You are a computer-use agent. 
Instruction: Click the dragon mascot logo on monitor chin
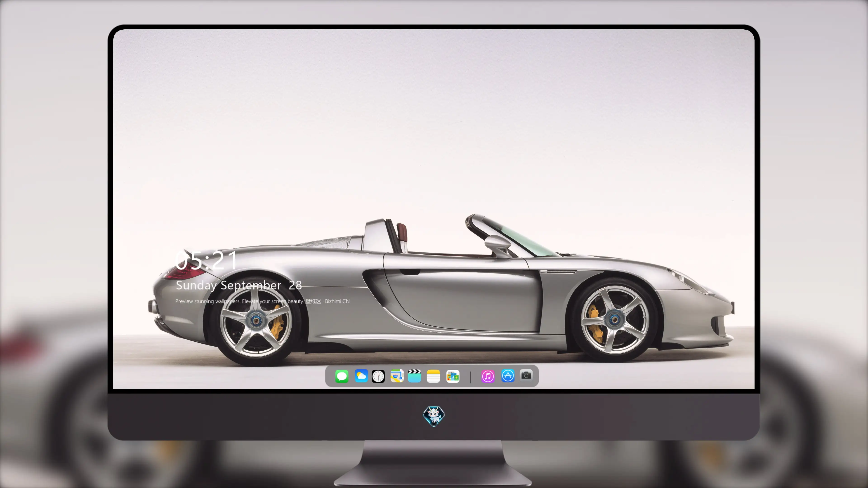(x=434, y=416)
